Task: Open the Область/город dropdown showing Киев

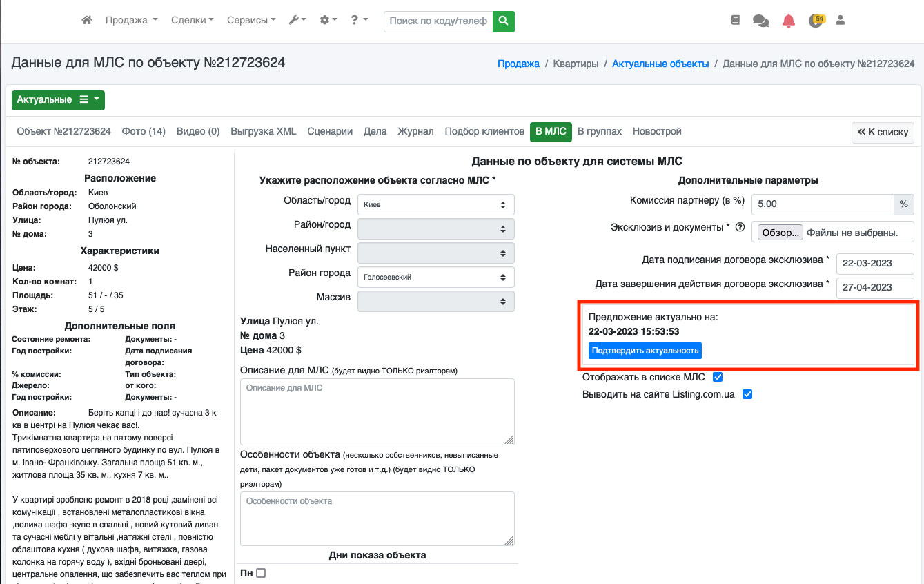Action: coord(436,204)
